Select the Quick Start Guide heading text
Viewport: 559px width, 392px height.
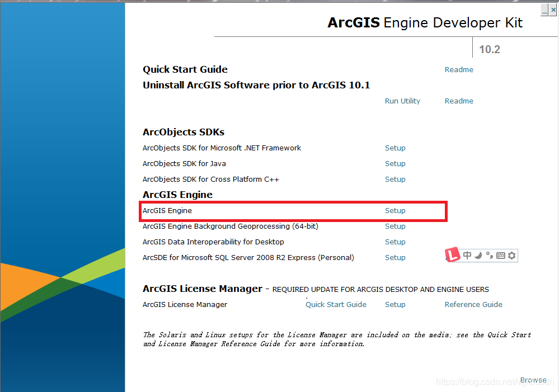click(185, 69)
